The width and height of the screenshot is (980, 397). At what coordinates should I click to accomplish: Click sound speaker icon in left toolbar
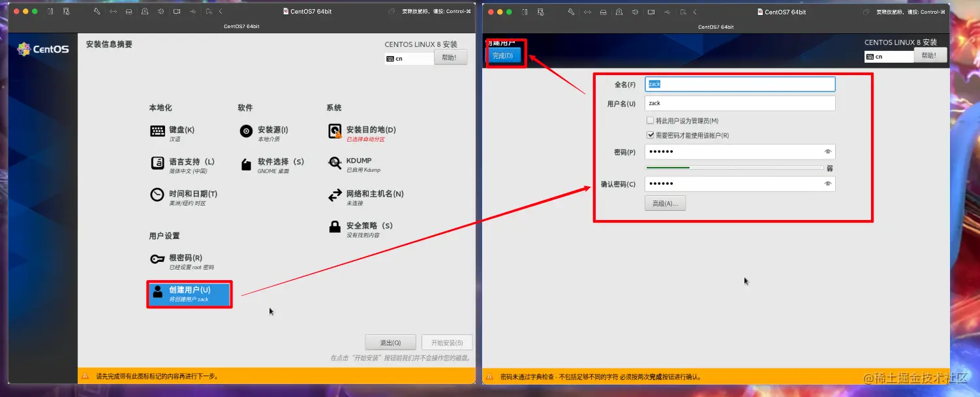click(x=161, y=12)
